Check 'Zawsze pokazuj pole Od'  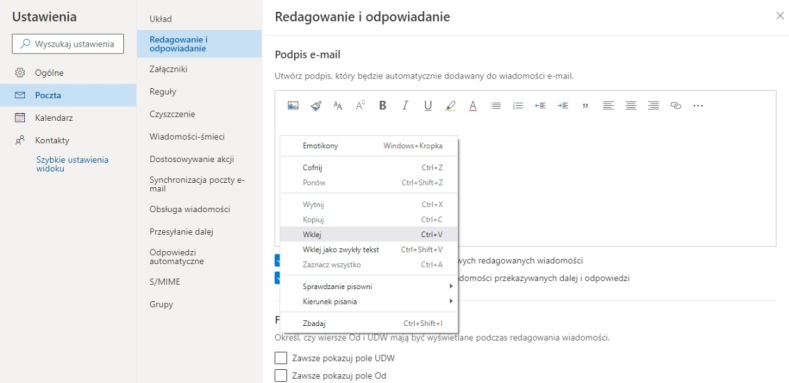[280, 375]
